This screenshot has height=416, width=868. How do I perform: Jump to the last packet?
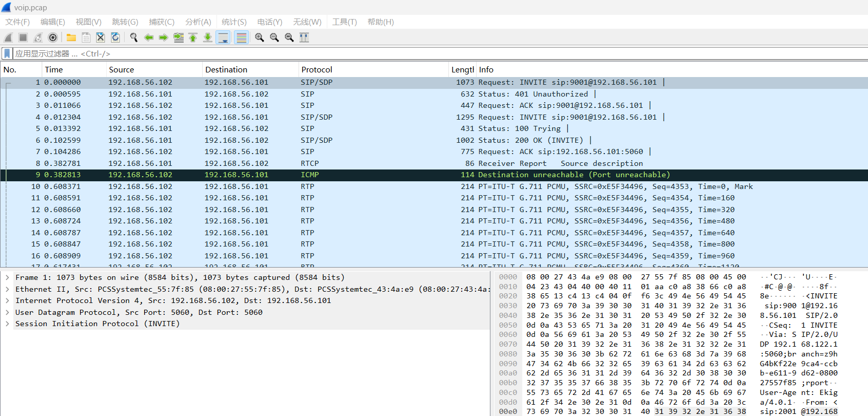[208, 37]
